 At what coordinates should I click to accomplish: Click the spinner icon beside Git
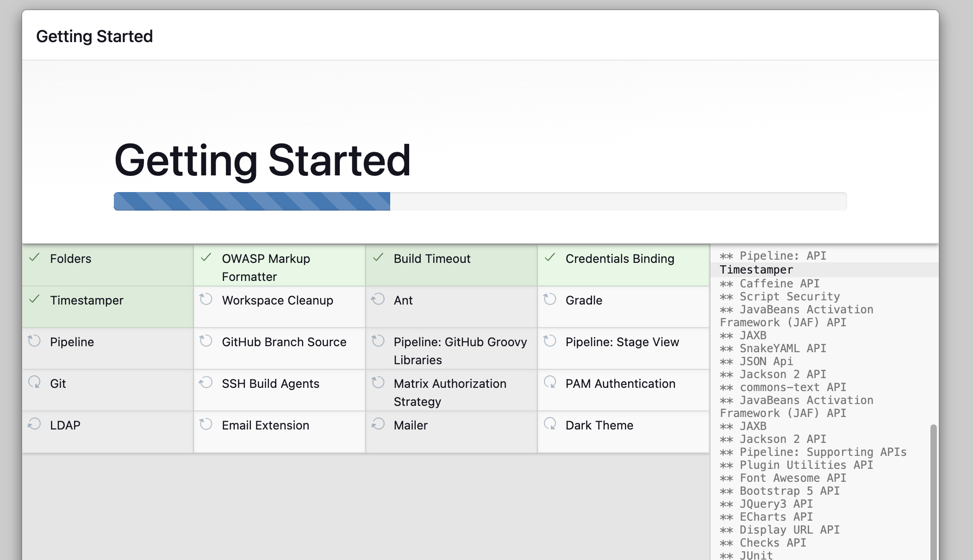tap(34, 382)
